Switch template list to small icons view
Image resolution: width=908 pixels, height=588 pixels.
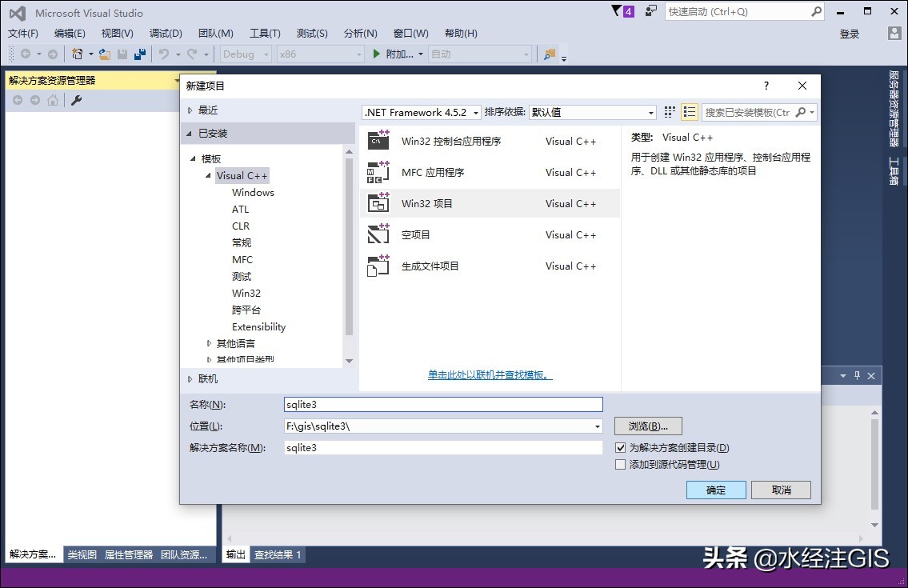click(670, 112)
